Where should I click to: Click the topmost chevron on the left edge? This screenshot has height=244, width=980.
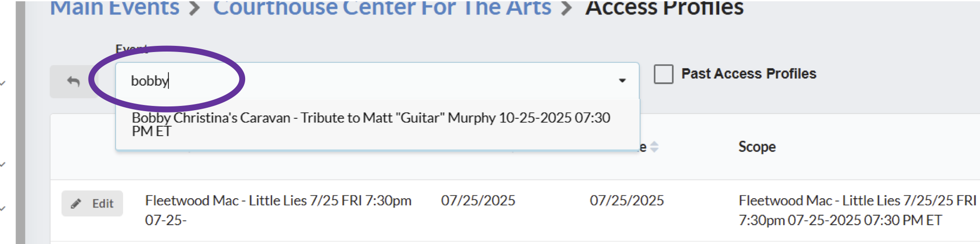[x=3, y=84]
